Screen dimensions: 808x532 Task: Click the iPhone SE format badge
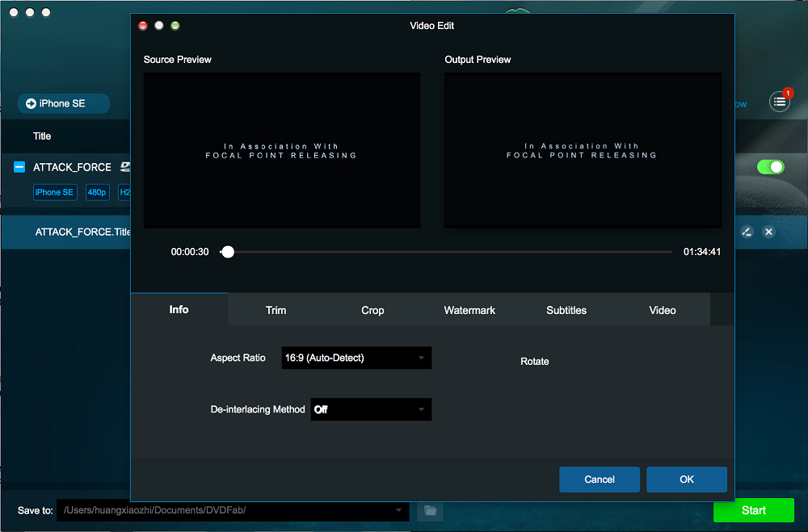pyautogui.click(x=55, y=192)
